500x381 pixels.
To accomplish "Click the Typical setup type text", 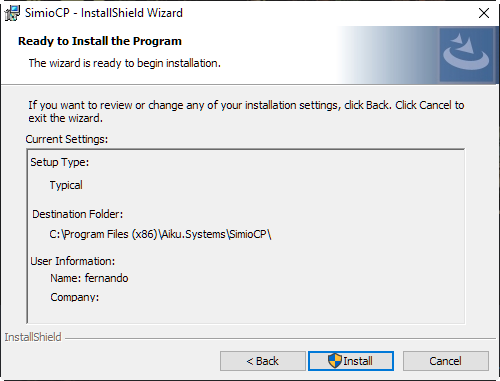I will (66, 185).
